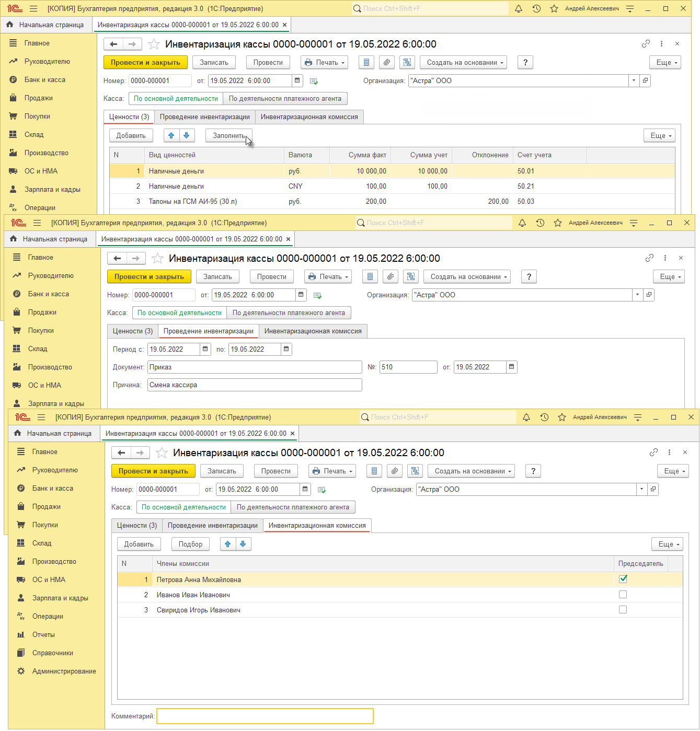The height and width of the screenshot is (731, 700).
Task: Open the Еще menu of the Ценности table
Action: tap(660, 135)
